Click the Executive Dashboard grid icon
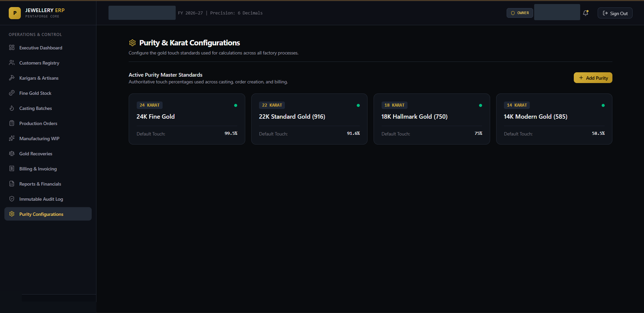Viewport: 644px width, 313px height. point(12,47)
